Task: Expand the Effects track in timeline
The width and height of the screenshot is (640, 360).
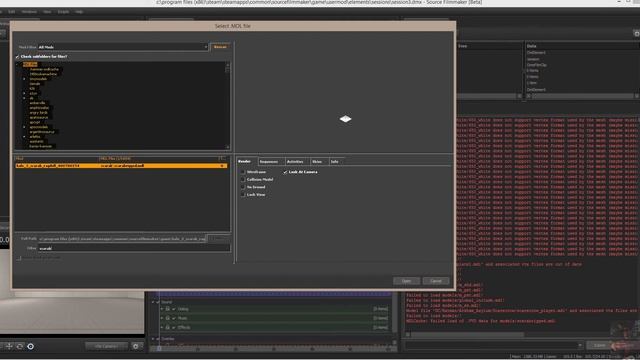Action: 162,327
